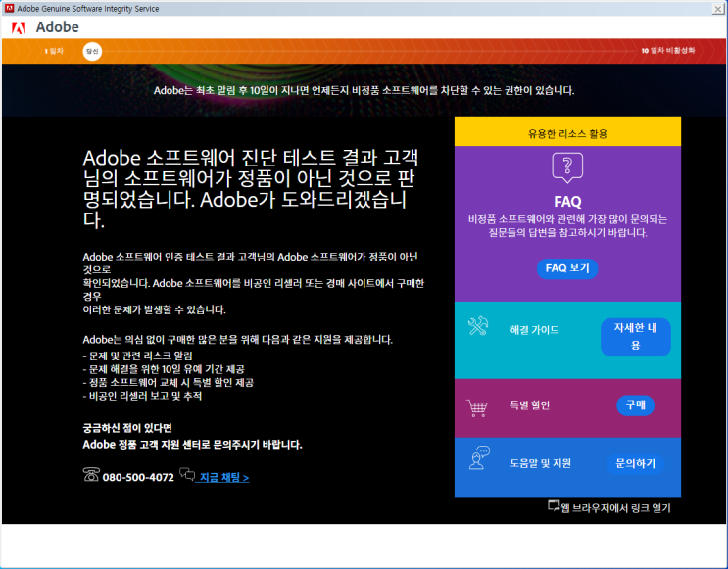Open the 지금 채팅 > chat link
Viewport: 728px width, 569px height.
pos(224,477)
